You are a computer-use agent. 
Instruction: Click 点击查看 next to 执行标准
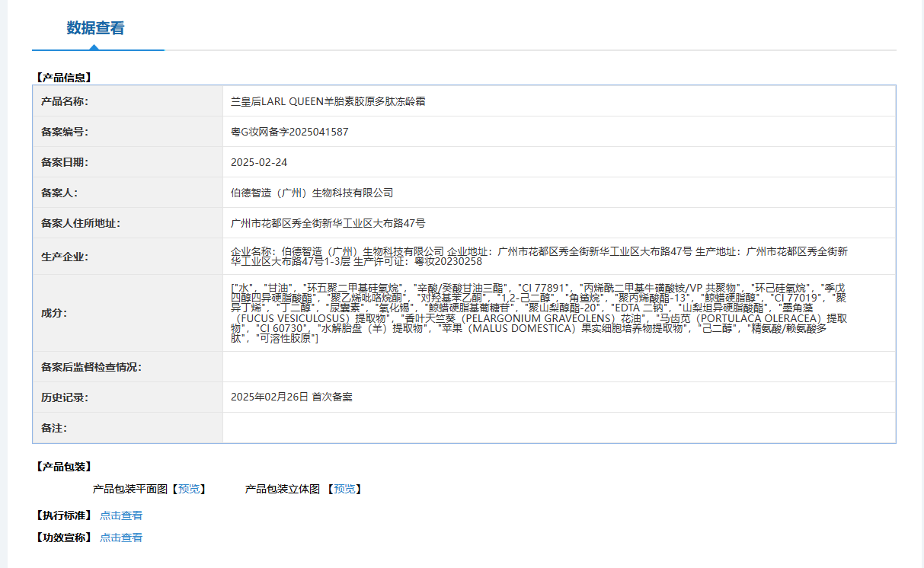pos(121,515)
